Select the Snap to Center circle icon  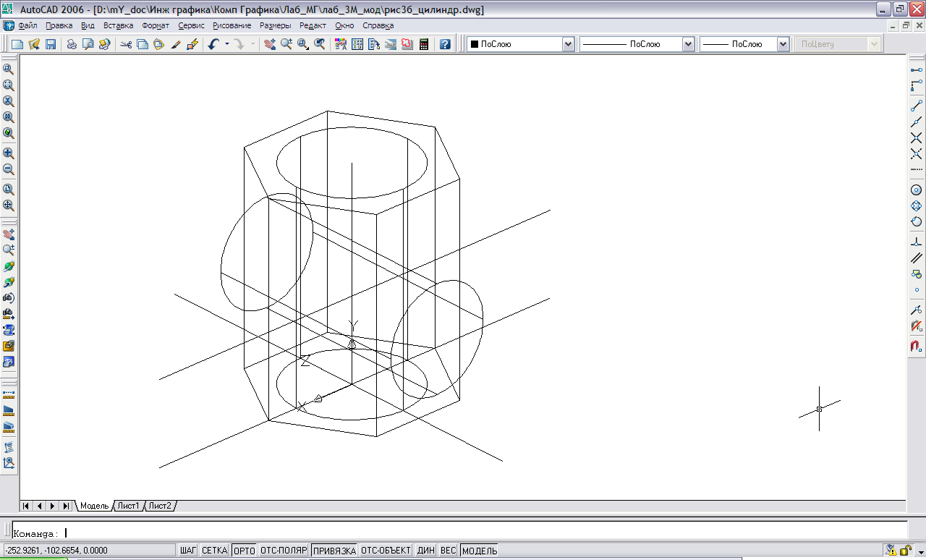coord(916,190)
